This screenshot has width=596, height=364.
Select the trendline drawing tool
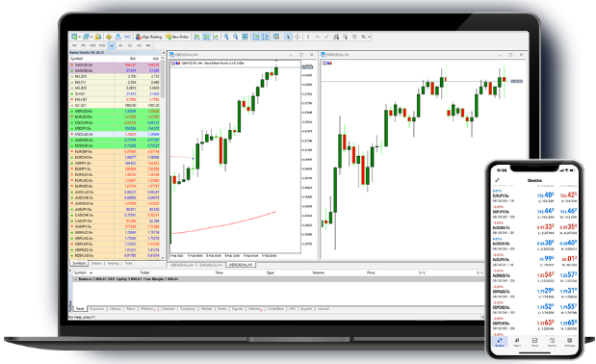[x=326, y=37]
